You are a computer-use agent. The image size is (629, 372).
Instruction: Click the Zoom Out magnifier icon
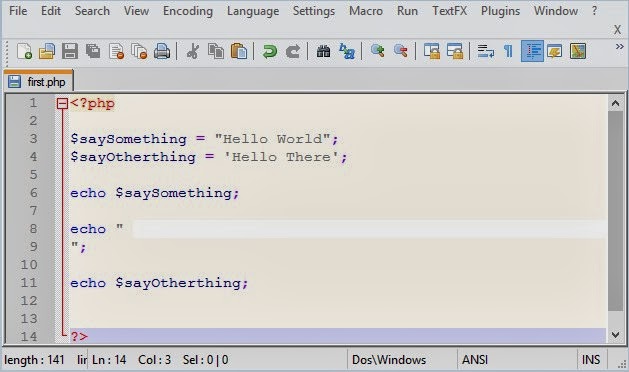pos(401,51)
